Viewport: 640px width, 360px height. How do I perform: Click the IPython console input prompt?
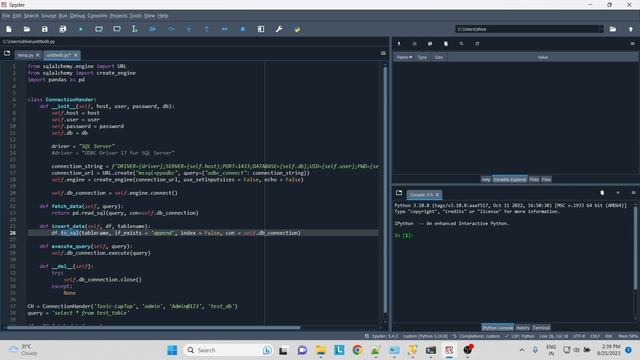pos(404,236)
